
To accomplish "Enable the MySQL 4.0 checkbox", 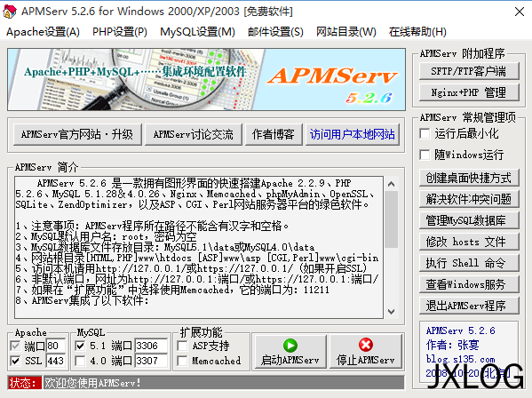I will pos(80,361).
